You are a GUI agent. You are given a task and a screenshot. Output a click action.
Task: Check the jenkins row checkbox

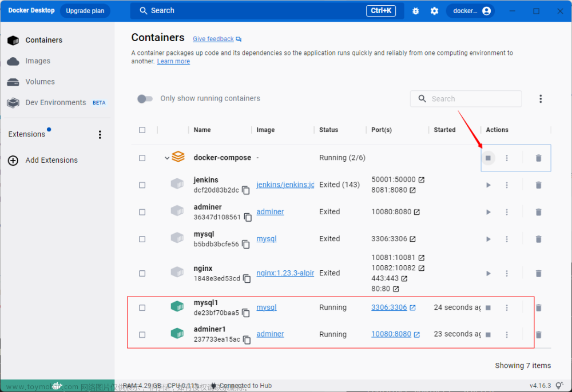(x=142, y=185)
